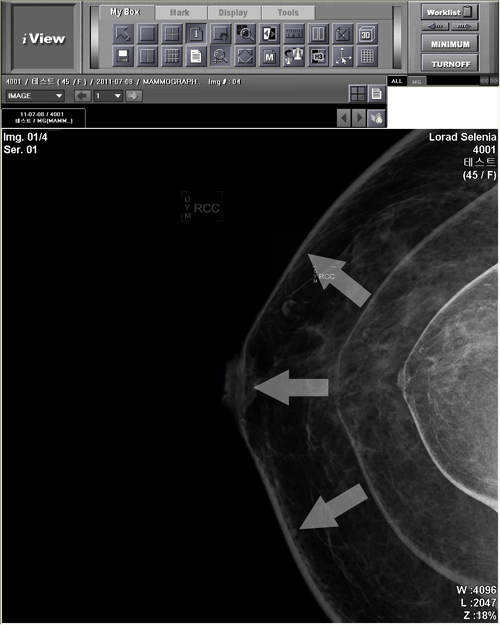Open the Worklist
The width and height of the screenshot is (500, 625).
click(x=450, y=12)
